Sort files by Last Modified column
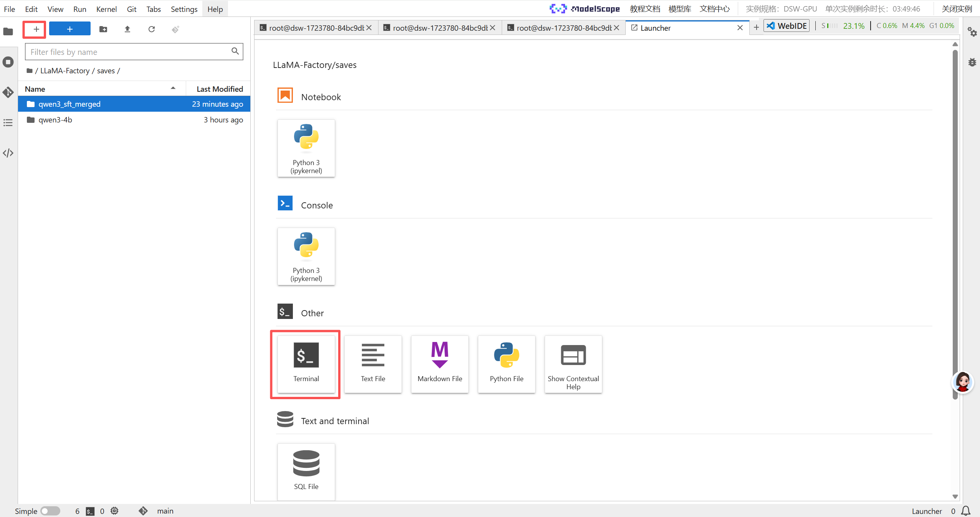Image resolution: width=980 pixels, height=517 pixels. pyautogui.click(x=220, y=89)
